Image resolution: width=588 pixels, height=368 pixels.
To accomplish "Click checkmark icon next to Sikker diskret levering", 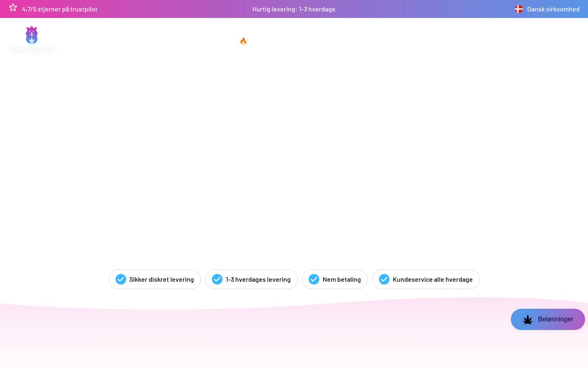I will [121, 279].
